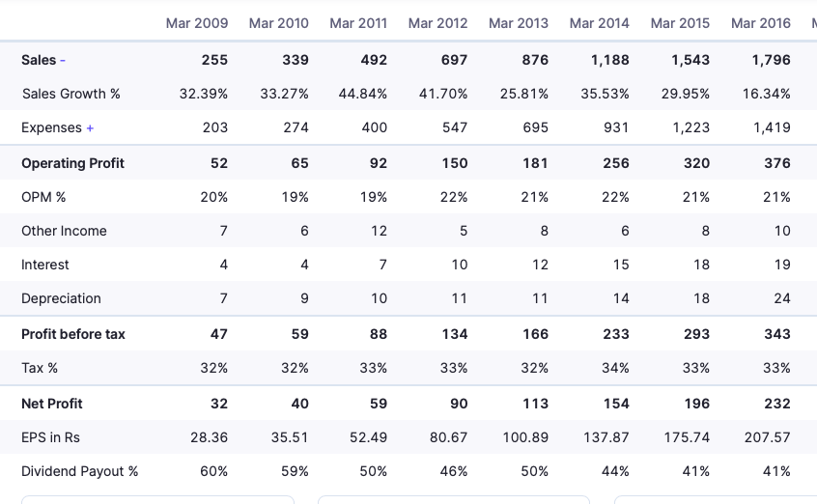Screen dimensions: 817x504
Task: Click the Mar 2015 column header
Action: click(x=680, y=23)
